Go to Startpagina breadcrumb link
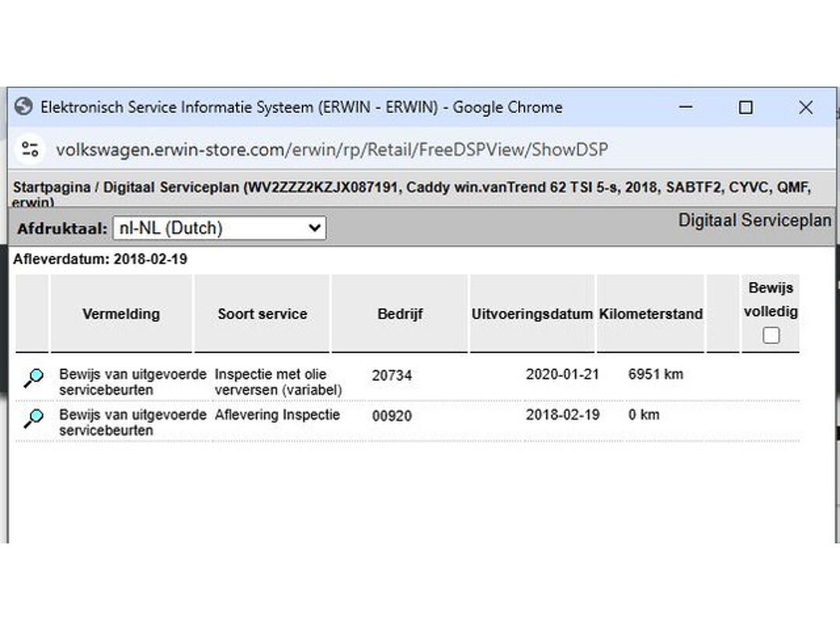 pyautogui.click(x=51, y=187)
